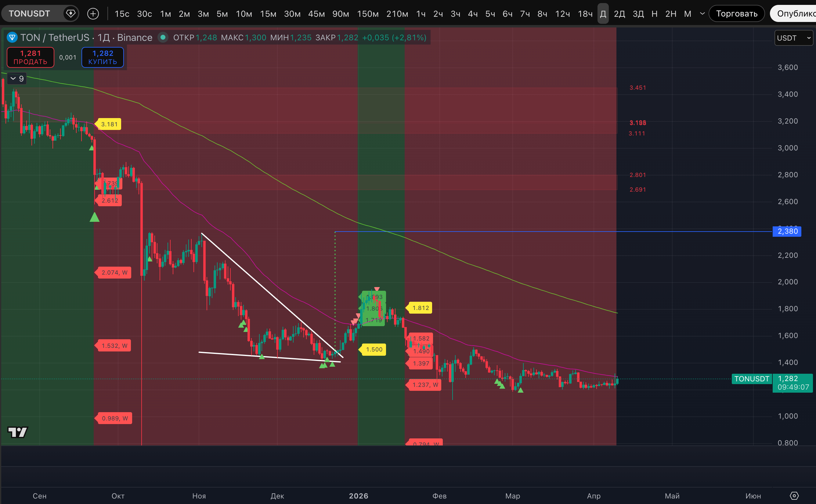Viewport: 816px width, 504px height.
Task: Expand the collapsed indicators legend showing 9
Action: (x=17, y=79)
